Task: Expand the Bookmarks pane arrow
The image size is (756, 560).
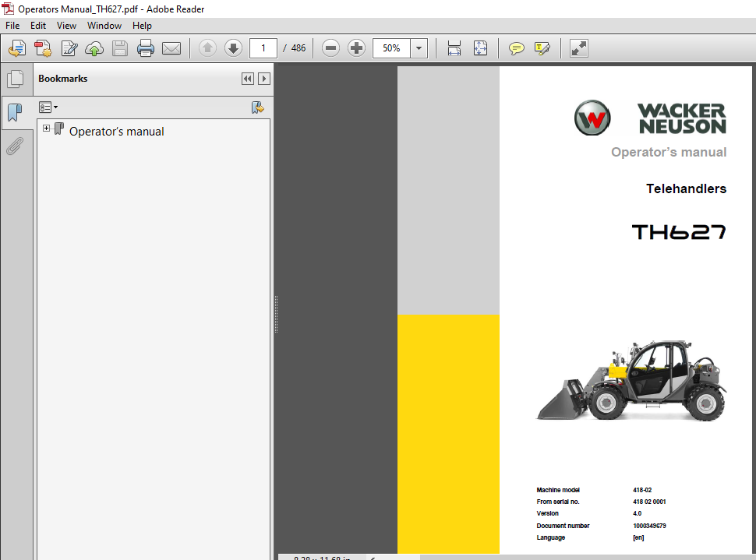Action: click(x=263, y=79)
